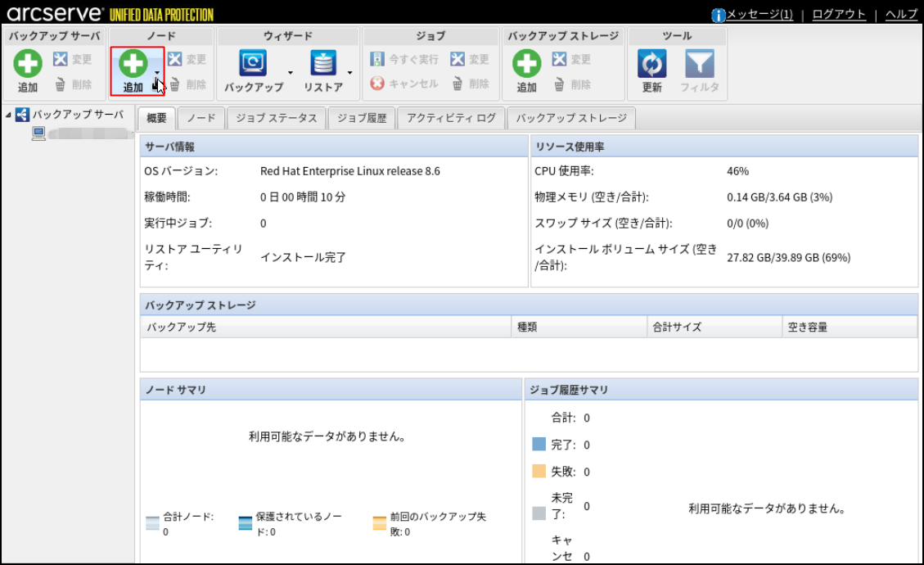This screenshot has height=565, width=924.
Task: Click the add backup storage icon
Action: point(526,64)
